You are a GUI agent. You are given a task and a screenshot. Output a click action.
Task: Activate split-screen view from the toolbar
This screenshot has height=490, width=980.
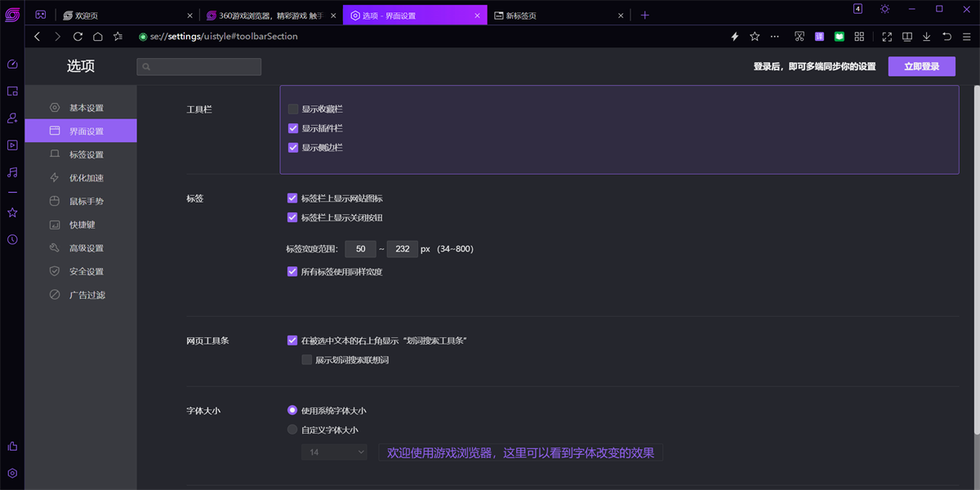(906, 36)
